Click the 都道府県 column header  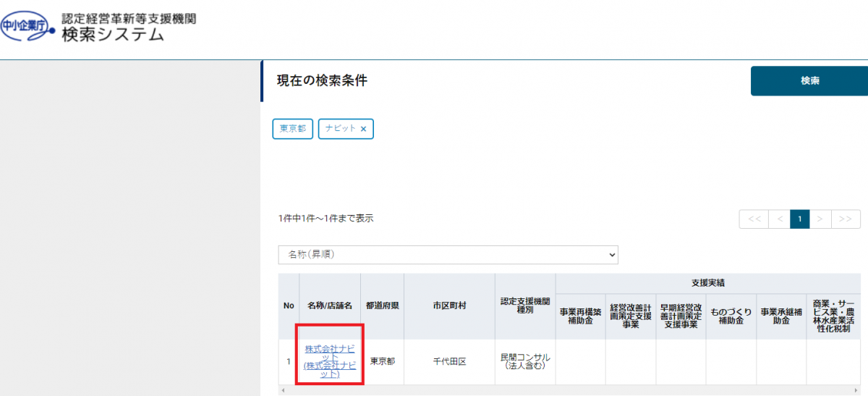pos(382,306)
